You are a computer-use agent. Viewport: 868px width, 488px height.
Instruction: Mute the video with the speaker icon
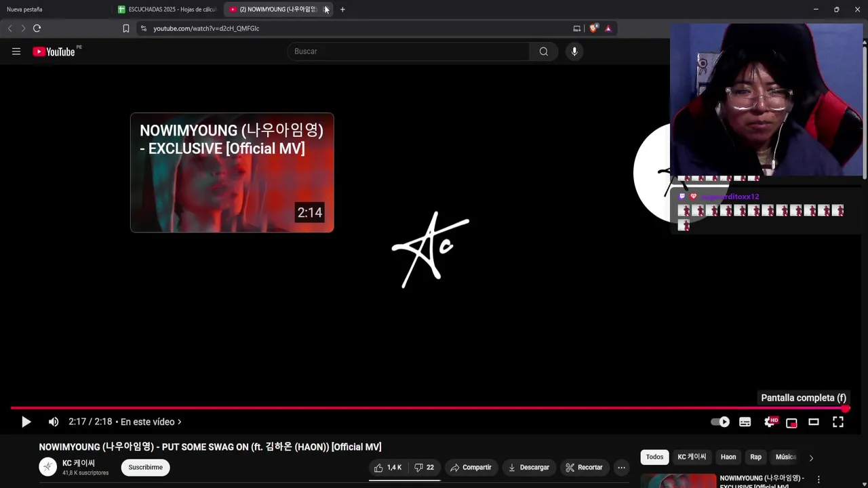54,422
